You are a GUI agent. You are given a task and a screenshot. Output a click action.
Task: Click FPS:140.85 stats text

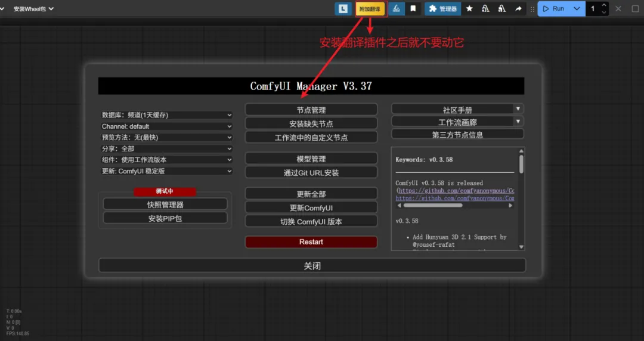click(18, 334)
